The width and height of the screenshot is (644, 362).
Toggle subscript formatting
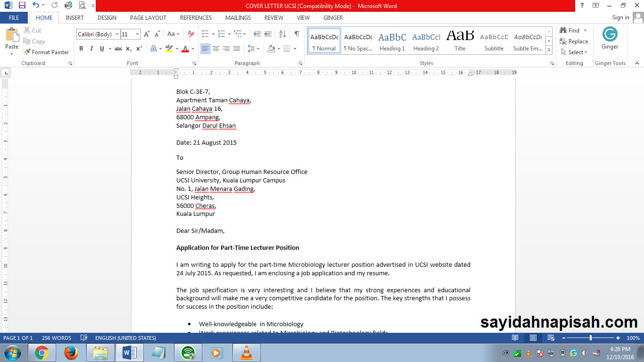(129, 49)
